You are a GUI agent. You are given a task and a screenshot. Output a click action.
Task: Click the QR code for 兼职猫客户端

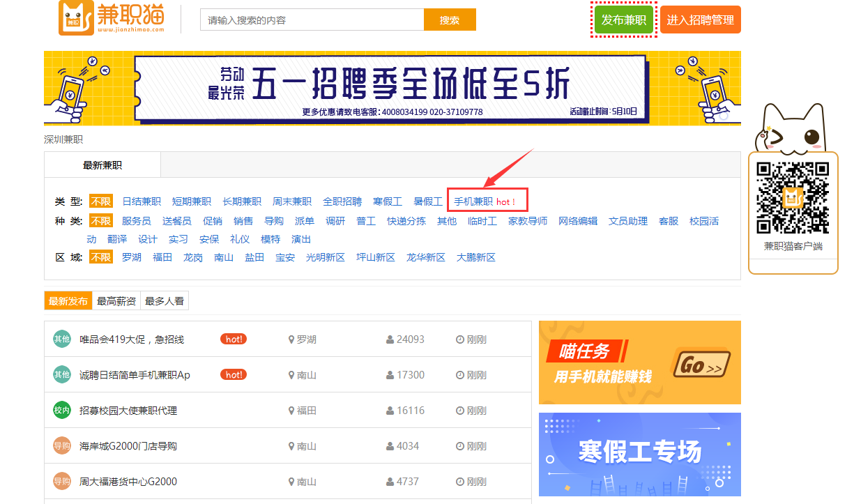[x=793, y=197]
